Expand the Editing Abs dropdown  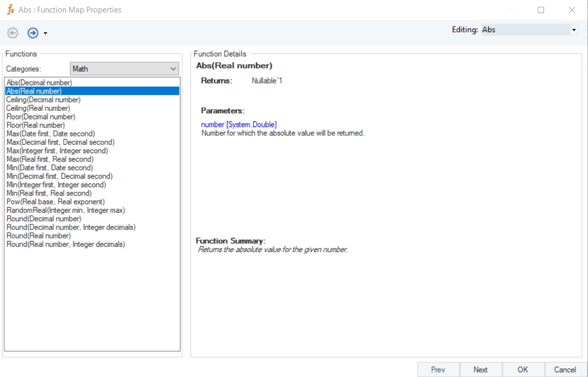[x=574, y=30]
